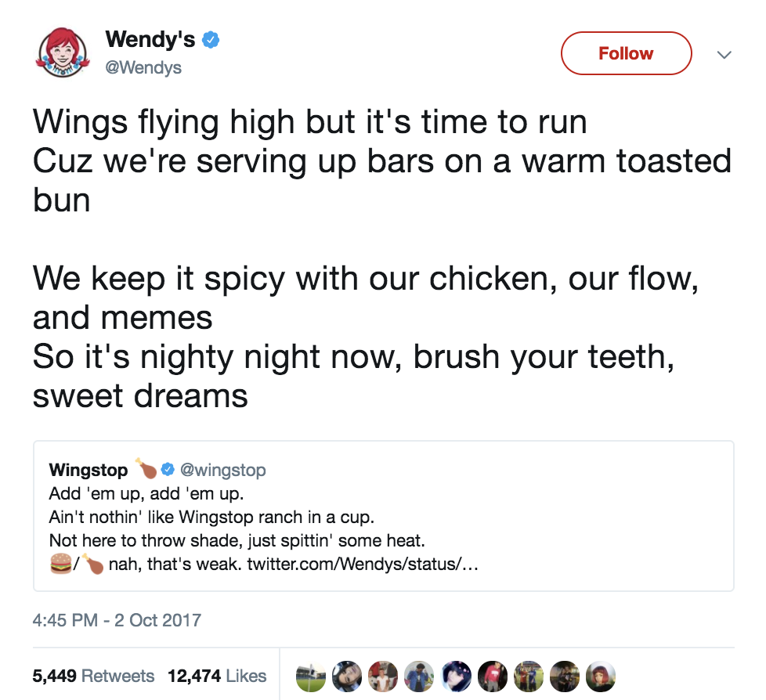766x700 pixels.
Task: Open the @Wendys handle link
Action: click(x=143, y=67)
